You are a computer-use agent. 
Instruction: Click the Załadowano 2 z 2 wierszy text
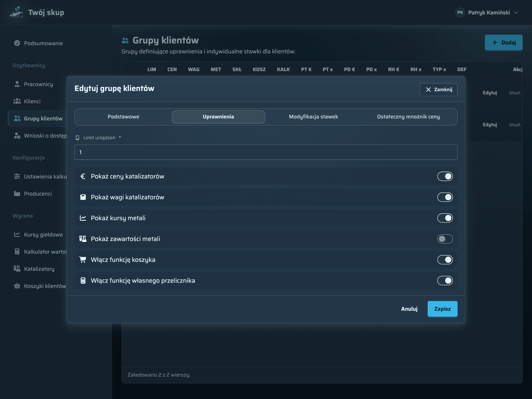(159, 375)
